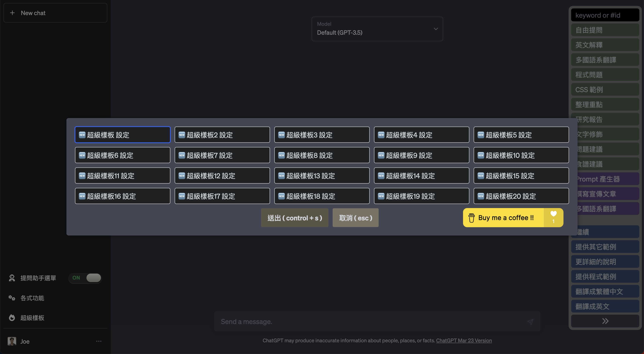Select 超級樣板12 設定 entry
The width and height of the screenshot is (644, 354).
point(222,176)
